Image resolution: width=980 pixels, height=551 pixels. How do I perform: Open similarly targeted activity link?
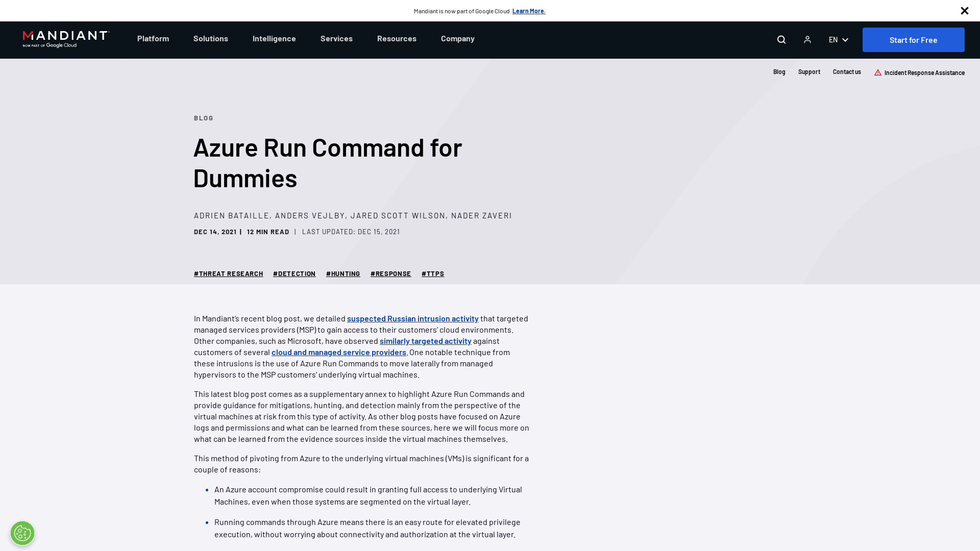tap(426, 341)
